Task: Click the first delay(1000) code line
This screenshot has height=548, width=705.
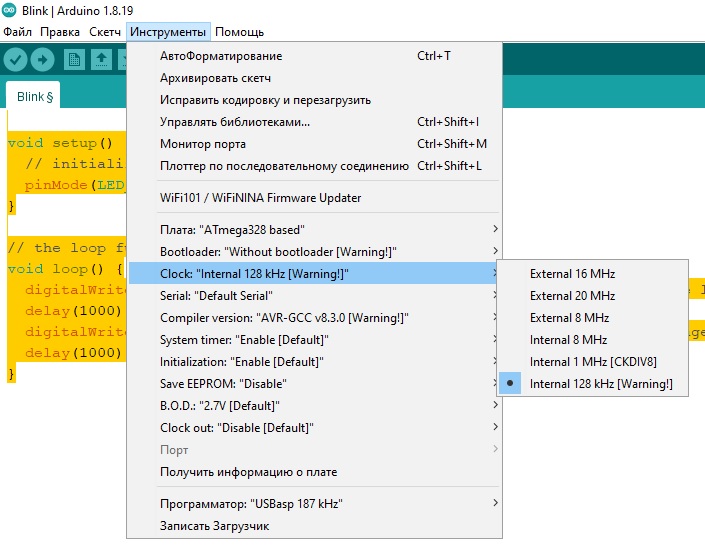Action: pos(73,311)
